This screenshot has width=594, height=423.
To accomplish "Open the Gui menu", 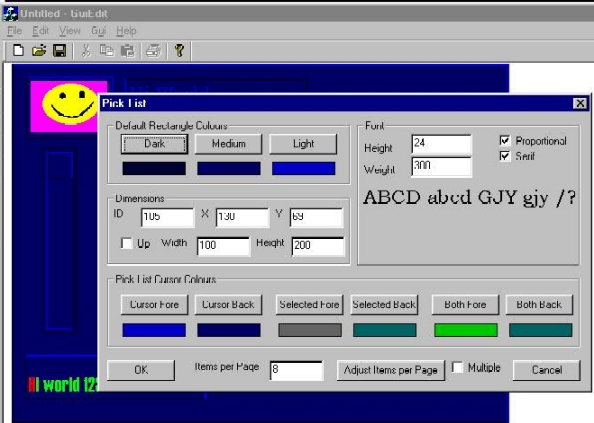I will [x=98, y=31].
